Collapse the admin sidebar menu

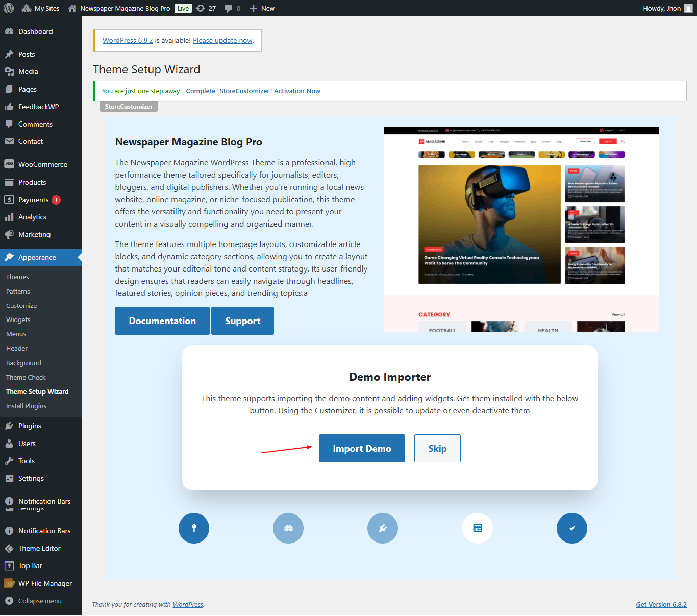[x=41, y=601]
